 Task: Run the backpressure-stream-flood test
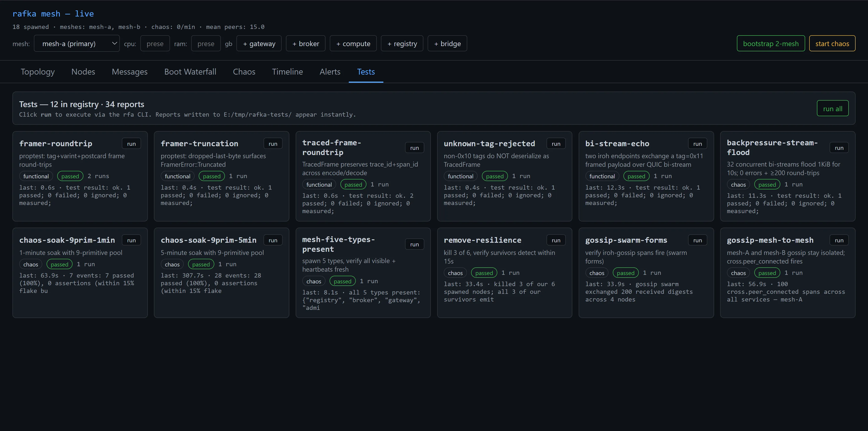(x=839, y=148)
